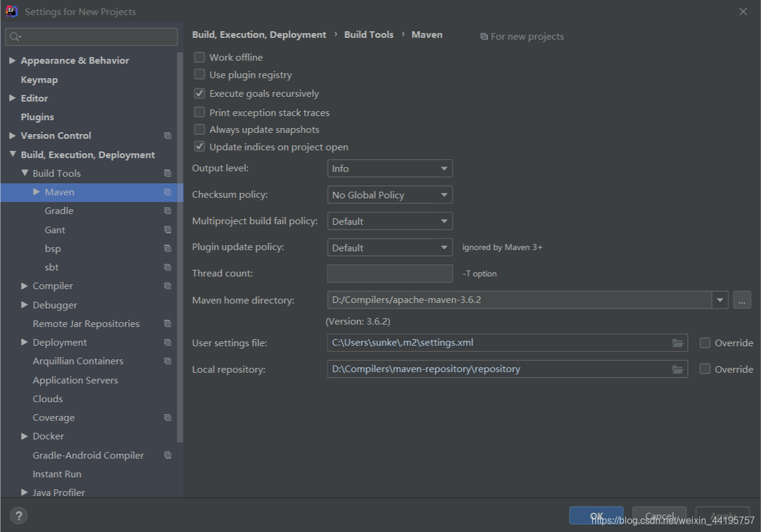Click the project-level icon beside Build Tools
This screenshot has width=761, height=532.
(x=168, y=173)
